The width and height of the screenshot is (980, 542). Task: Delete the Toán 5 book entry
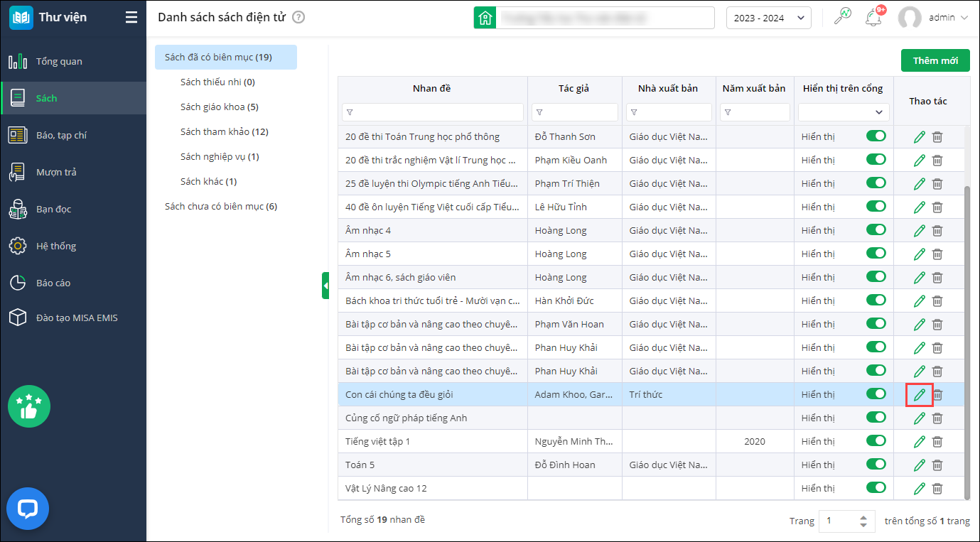pyautogui.click(x=937, y=465)
